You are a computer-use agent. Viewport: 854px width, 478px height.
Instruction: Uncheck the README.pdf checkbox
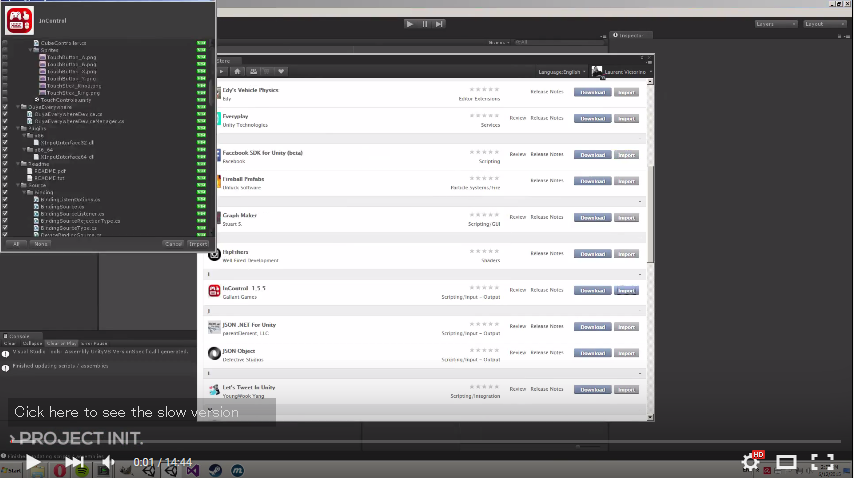click(x=5, y=171)
